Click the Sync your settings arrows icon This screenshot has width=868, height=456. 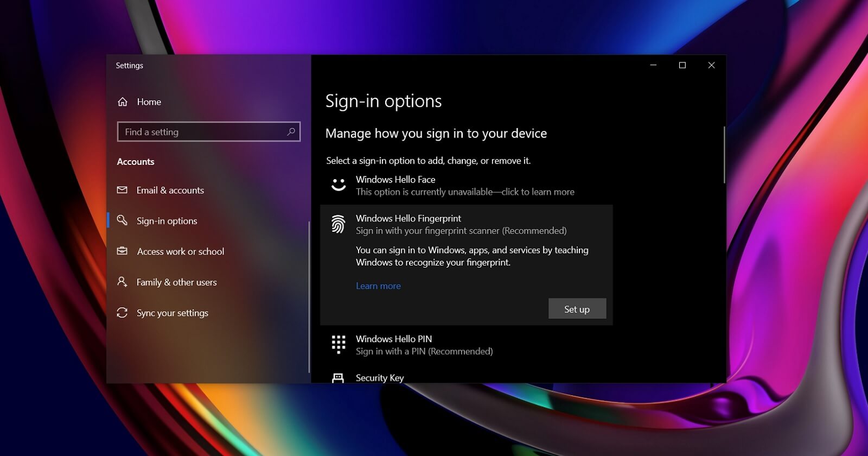[x=123, y=313]
